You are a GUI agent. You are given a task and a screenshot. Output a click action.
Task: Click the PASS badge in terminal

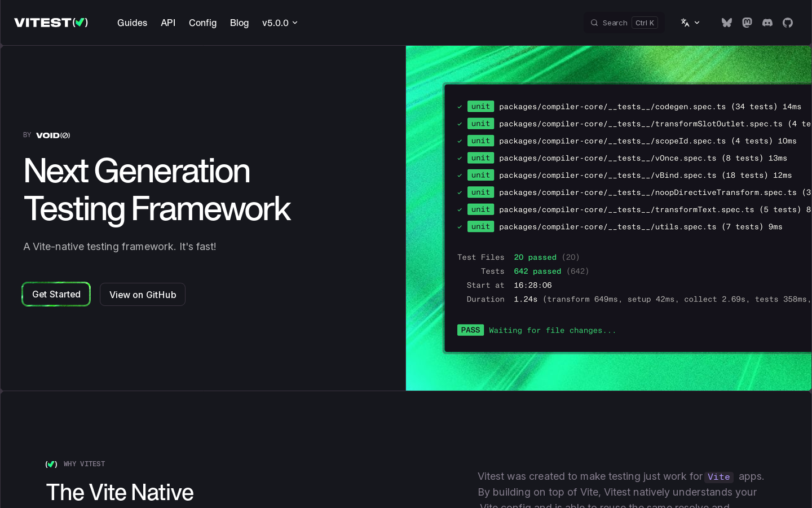coord(470,330)
